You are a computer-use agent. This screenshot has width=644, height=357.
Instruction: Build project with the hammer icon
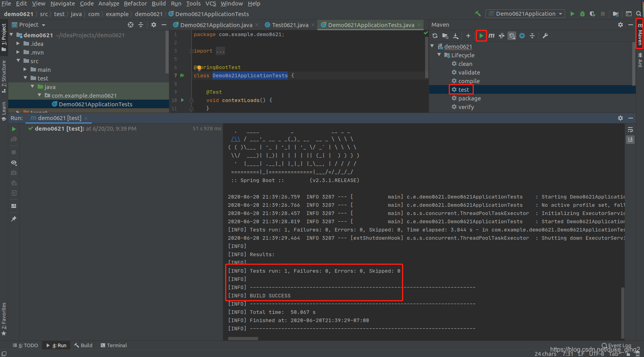[478, 14]
